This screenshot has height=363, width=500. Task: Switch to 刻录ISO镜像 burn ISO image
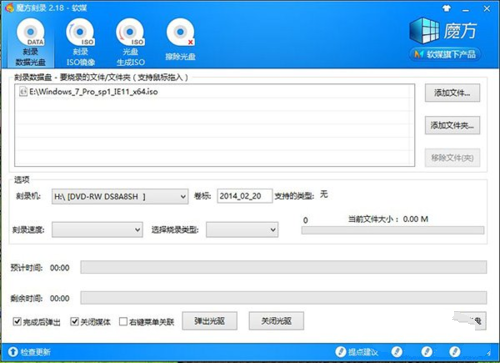point(80,42)
